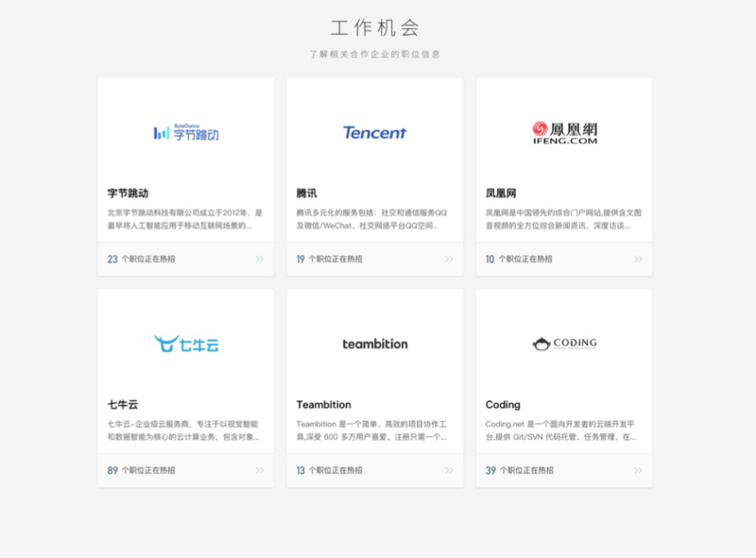Image resolution: width=756 pixels, height=558 pixels.
Task: Select the 凤凰网 company title
Action: pos(501,194)
